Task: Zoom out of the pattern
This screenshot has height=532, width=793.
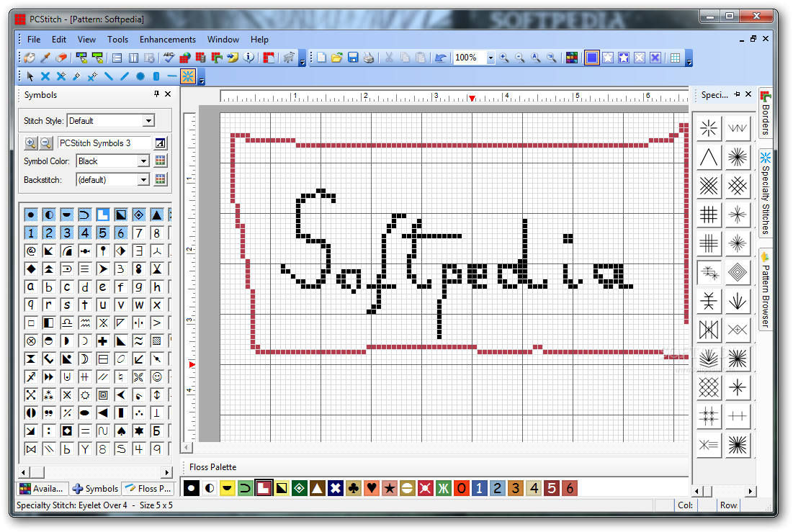Action: coord(519,58)
